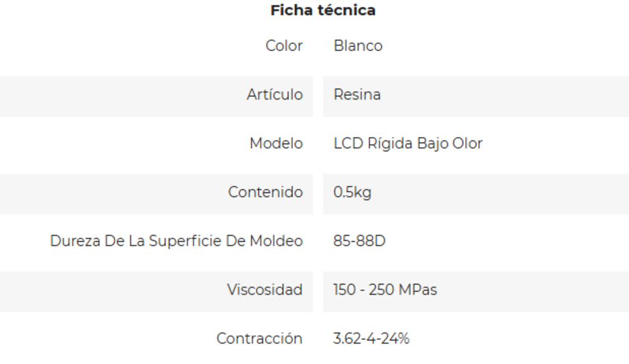Click the '85-88D' hardness value
The height and width of the screenshot is (364, 629).
point(359,241)
